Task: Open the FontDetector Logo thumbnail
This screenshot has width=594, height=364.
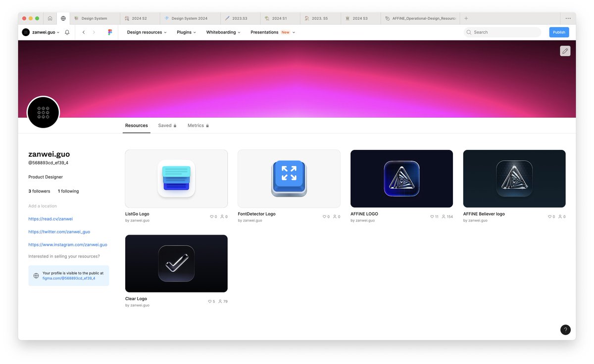Action: click(x=289, y=179)
